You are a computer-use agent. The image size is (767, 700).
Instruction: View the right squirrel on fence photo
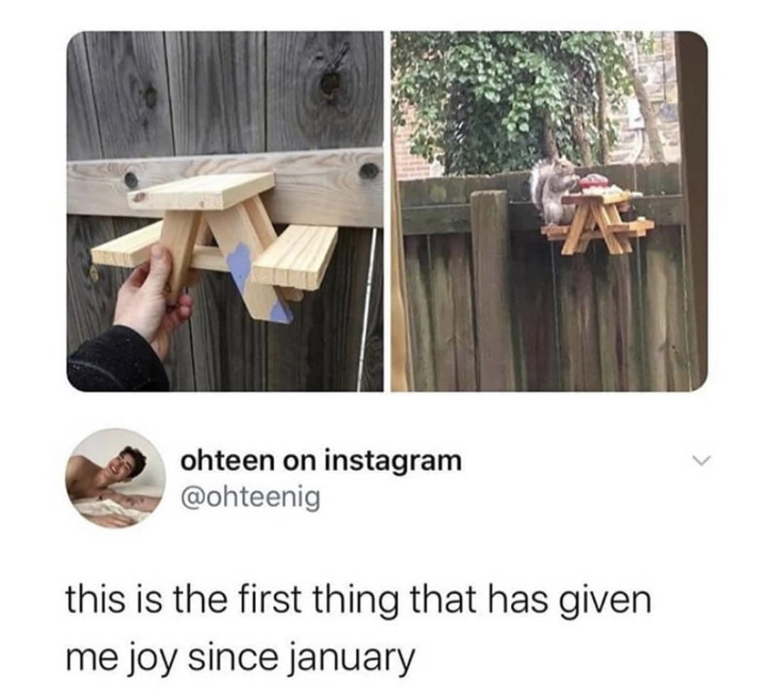(550, 211)
